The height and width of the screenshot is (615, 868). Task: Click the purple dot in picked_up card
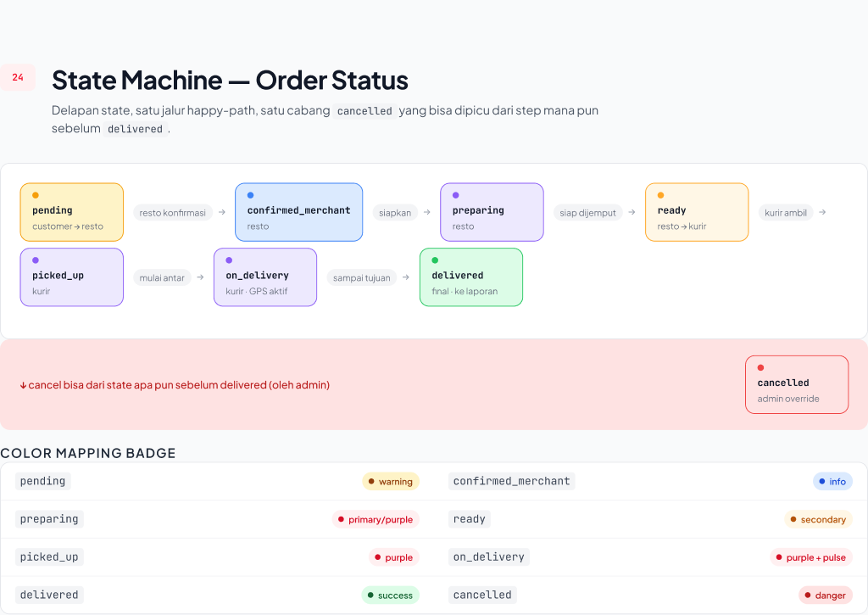tap(36, 260)
